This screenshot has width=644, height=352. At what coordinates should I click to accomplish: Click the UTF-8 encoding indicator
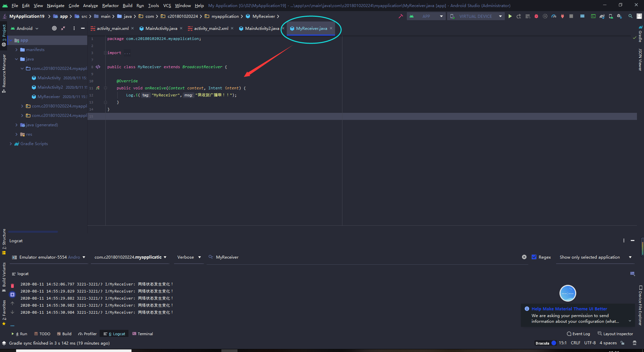[x=590, y=343]
